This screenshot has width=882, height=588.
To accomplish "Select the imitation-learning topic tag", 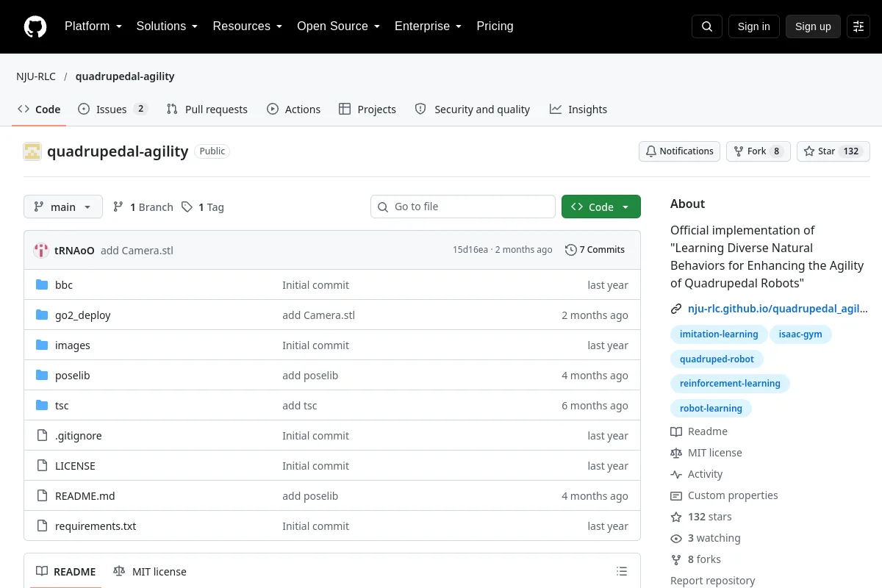I will coord(719,334).
